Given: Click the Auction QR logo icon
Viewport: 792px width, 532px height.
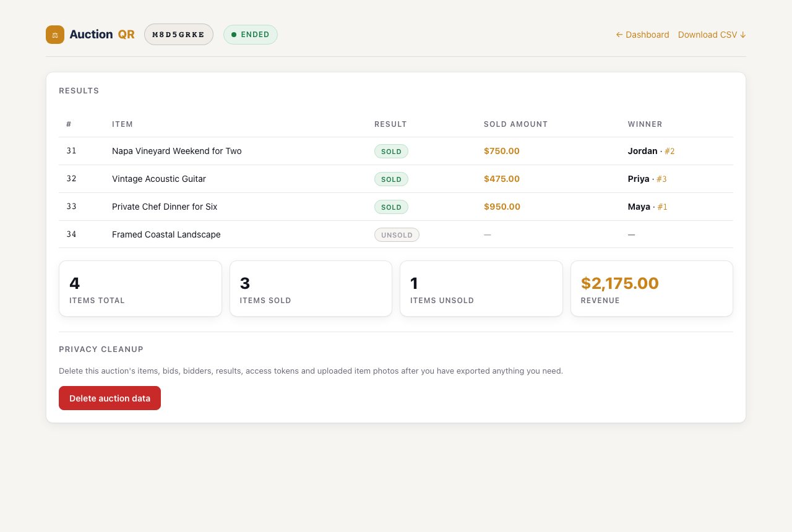Looking at the screenshot, I should (55, 35).
